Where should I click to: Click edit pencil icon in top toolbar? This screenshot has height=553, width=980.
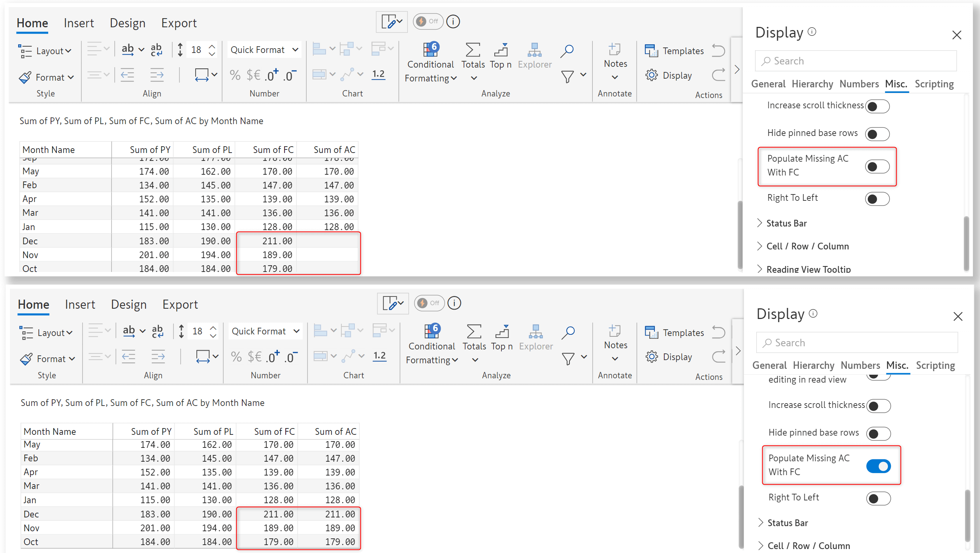pos(392,21)
